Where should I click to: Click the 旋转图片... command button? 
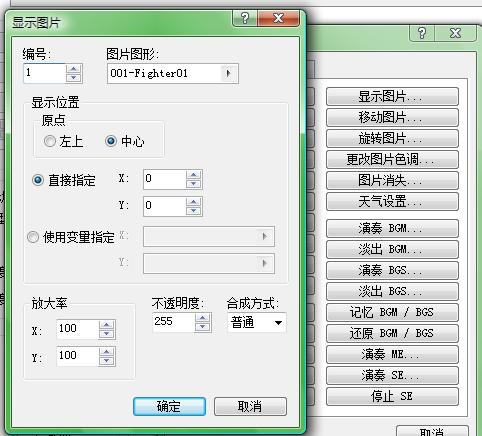[392, 138]
